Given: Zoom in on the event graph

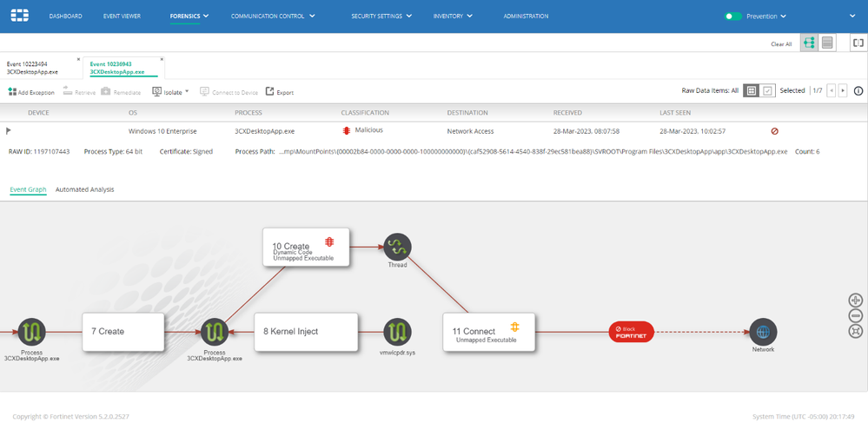Looking at the screenshot, I should pyautogui.click(x=855, y=300).
